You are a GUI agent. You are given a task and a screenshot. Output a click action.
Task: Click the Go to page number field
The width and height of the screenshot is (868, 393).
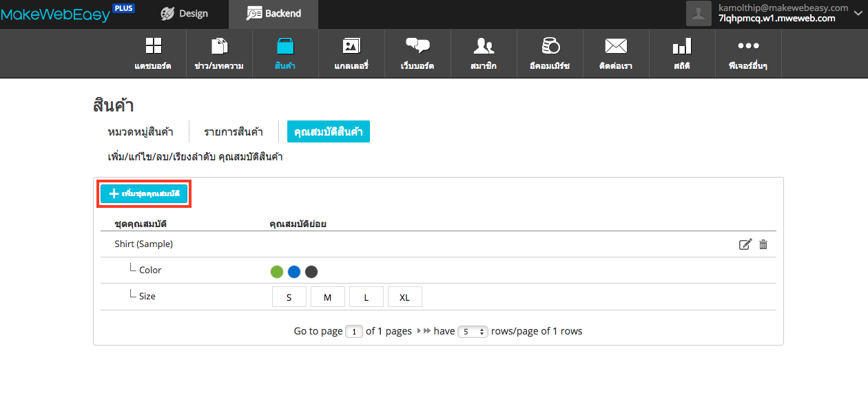tap(353, 332)
